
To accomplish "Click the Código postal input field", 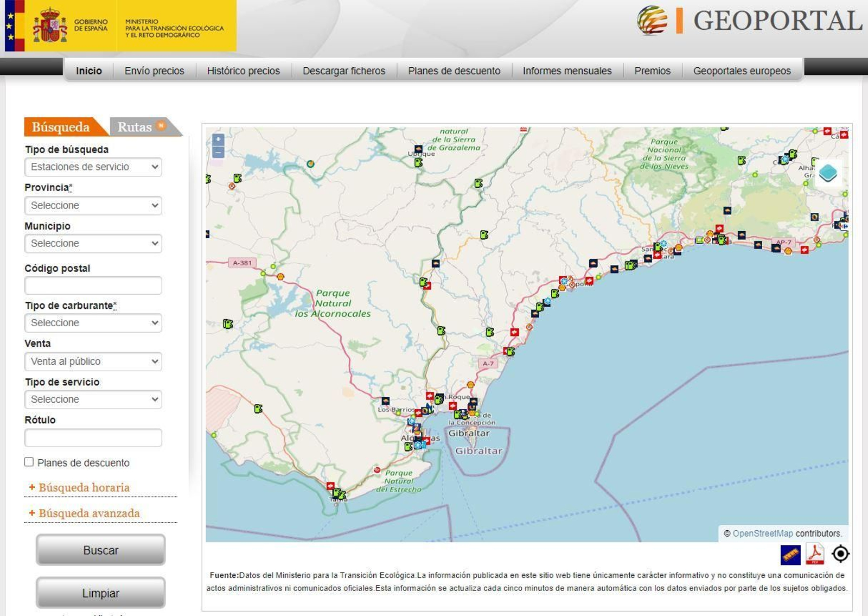I will [93, 285].
